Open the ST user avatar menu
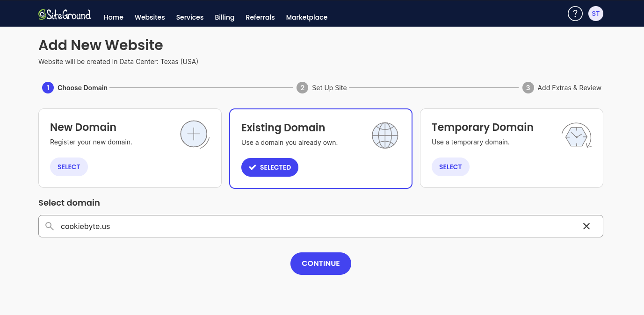Viewport: 644px width, 315px height. tap(595, 14)
